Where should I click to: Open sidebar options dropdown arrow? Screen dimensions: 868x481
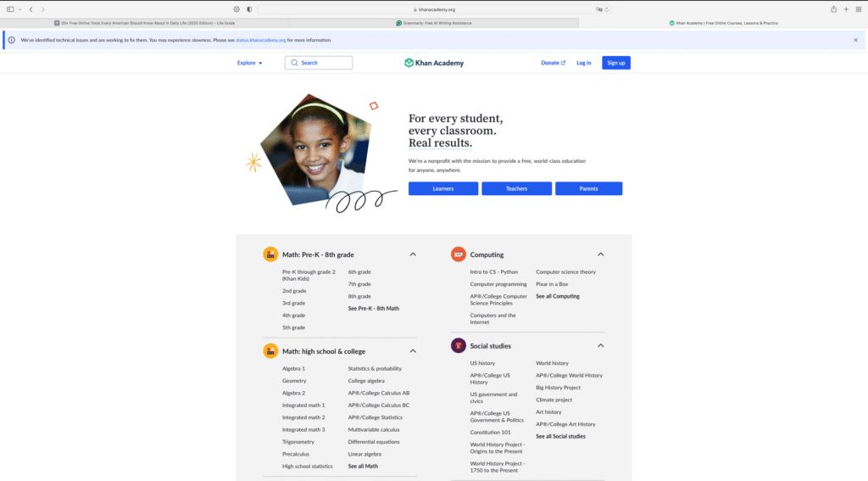20,9
